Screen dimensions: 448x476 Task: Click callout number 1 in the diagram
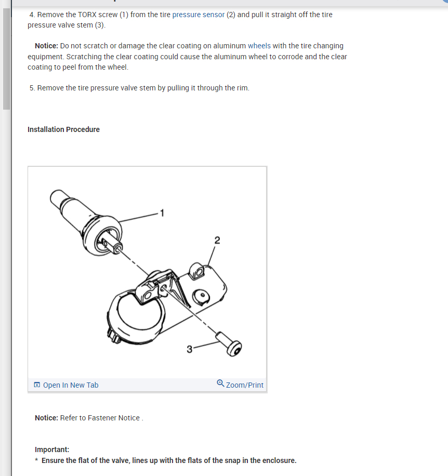pyautogui.click(x=162, y=213)
